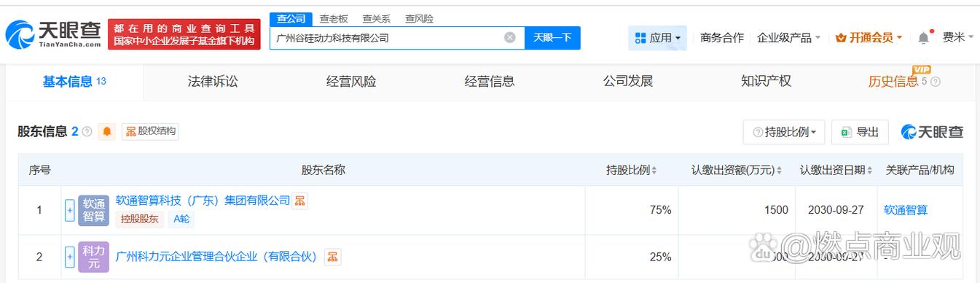Click the 关联产品/机构 column header
Screen dimensions: 980x283
(x=920, y=170)
